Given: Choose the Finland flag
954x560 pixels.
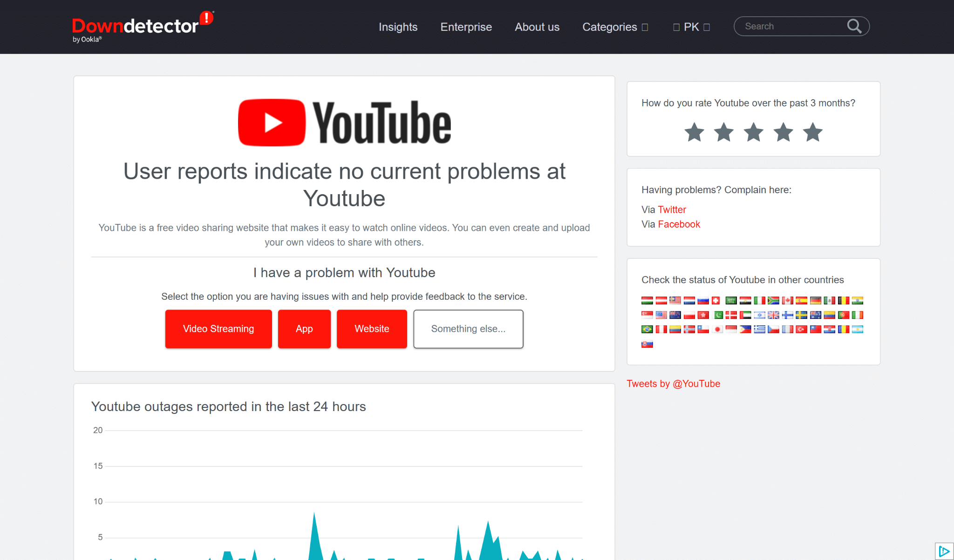Looking at the screenshot, I should (x=788, y=315).
